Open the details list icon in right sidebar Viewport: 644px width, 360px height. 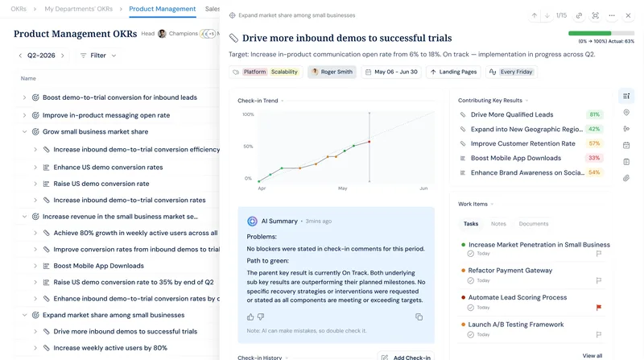(x=626, y=96)
